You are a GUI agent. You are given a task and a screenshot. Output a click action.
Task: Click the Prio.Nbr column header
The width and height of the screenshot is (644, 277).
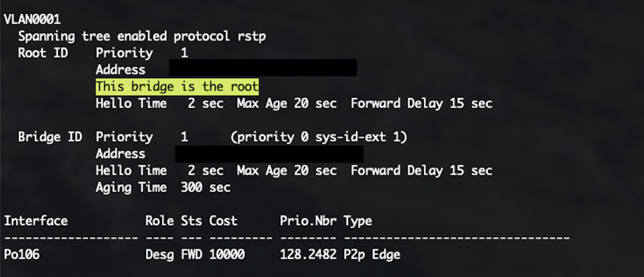click(x=308, y=221)
